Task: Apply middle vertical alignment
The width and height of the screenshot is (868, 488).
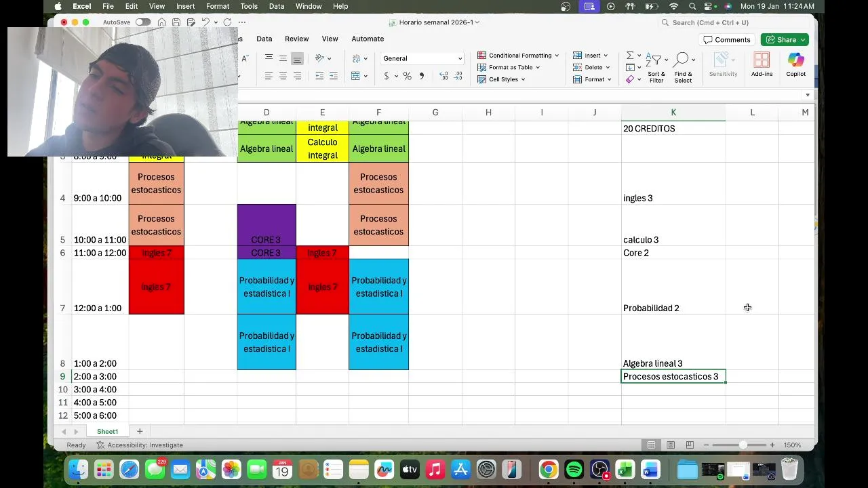Action: (x=283, y=58)
